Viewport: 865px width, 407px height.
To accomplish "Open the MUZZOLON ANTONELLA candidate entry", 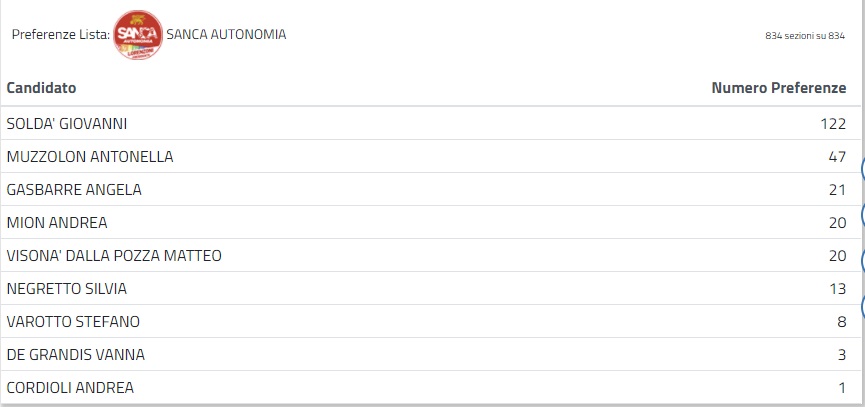I will (90, 157).
